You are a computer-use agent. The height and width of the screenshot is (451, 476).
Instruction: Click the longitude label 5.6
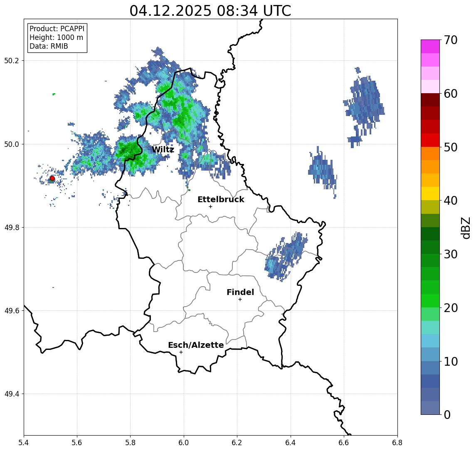click(77, 443)
